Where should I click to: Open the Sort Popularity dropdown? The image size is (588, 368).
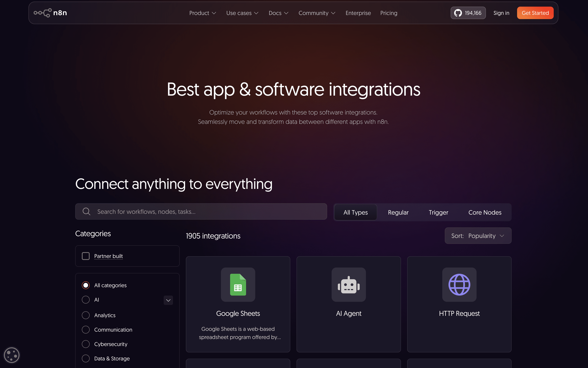pyautogui.click(x=478, y=236)
